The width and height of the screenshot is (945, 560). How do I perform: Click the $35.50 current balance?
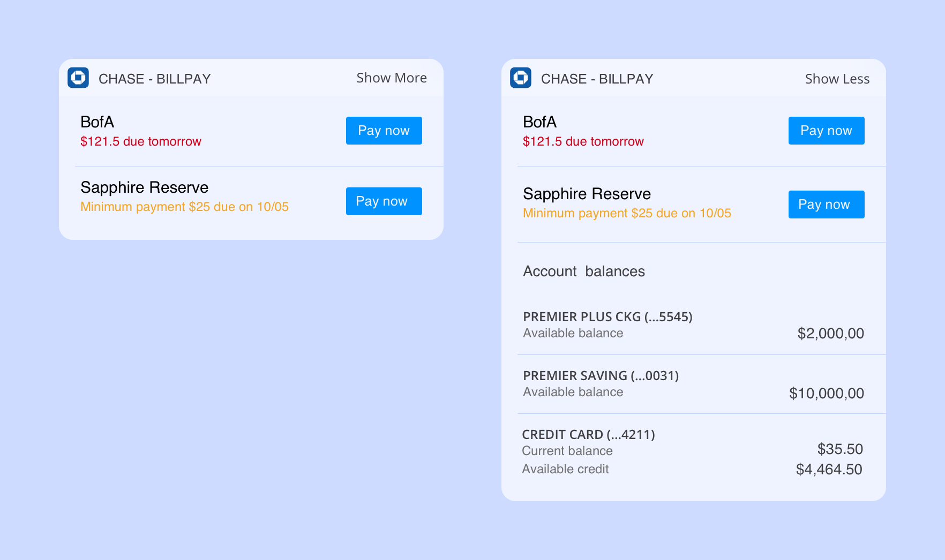coord(840,449)
